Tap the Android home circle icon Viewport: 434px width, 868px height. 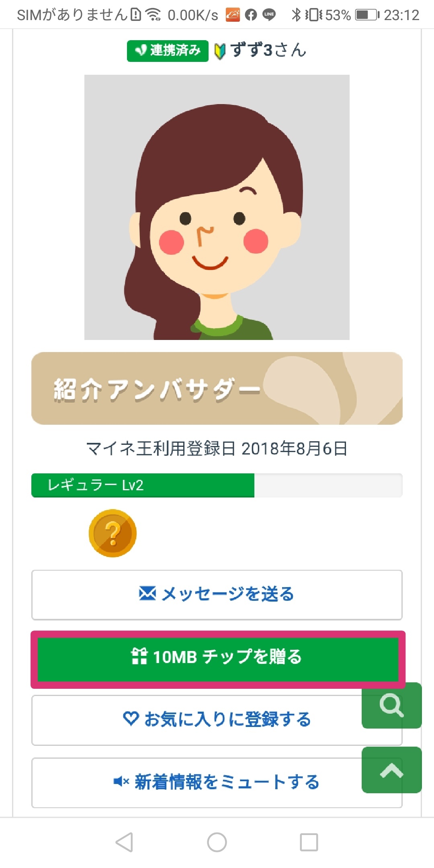point(217,842)
